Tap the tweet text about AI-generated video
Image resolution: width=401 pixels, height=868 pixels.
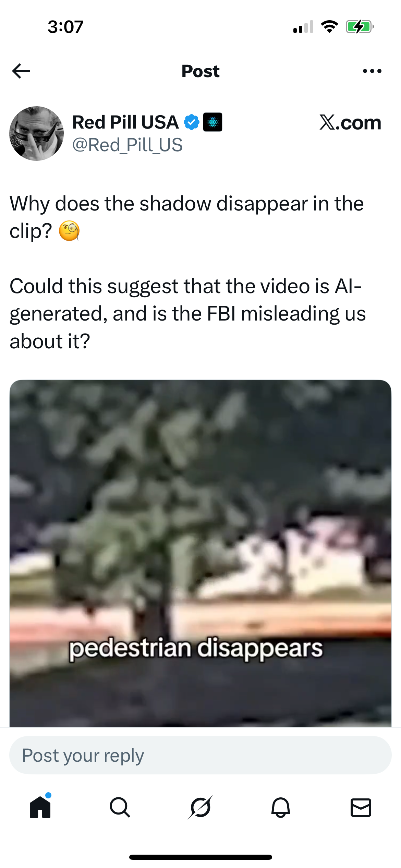coord(188,313)
